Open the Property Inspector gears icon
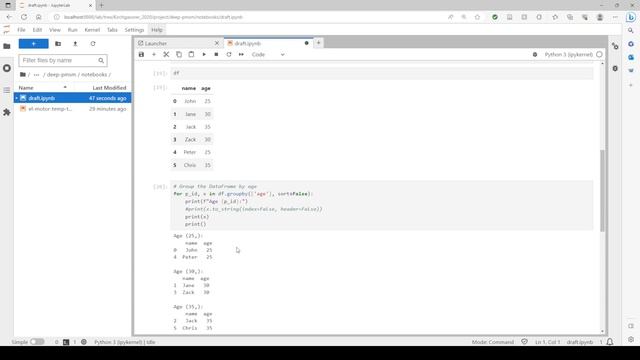 (615, 46)
